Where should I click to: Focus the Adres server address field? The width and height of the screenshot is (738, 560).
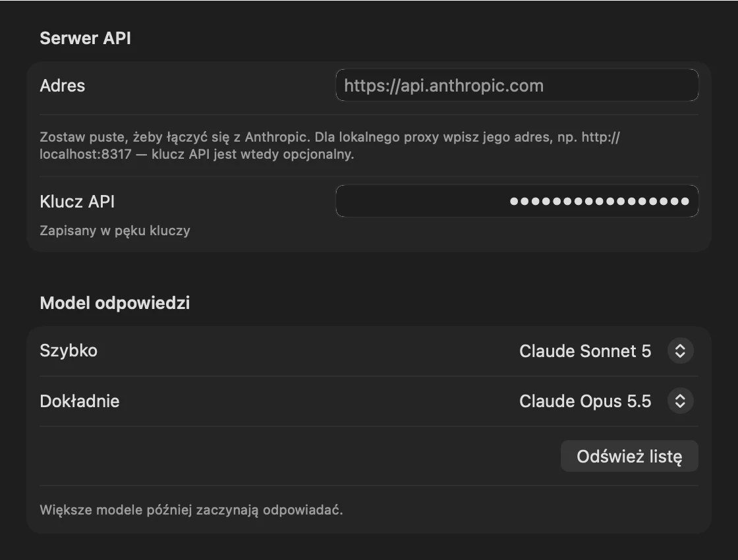517,85
